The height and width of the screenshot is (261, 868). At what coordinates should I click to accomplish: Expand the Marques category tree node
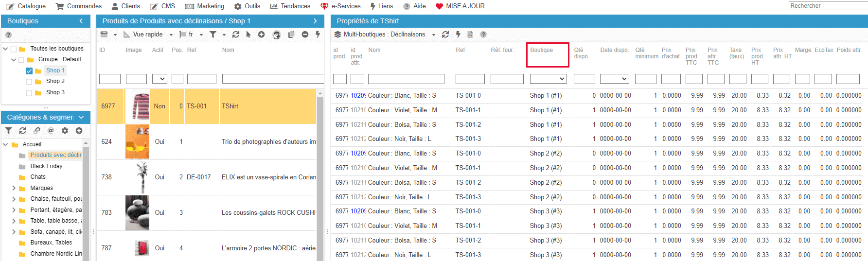click(14, 188)
